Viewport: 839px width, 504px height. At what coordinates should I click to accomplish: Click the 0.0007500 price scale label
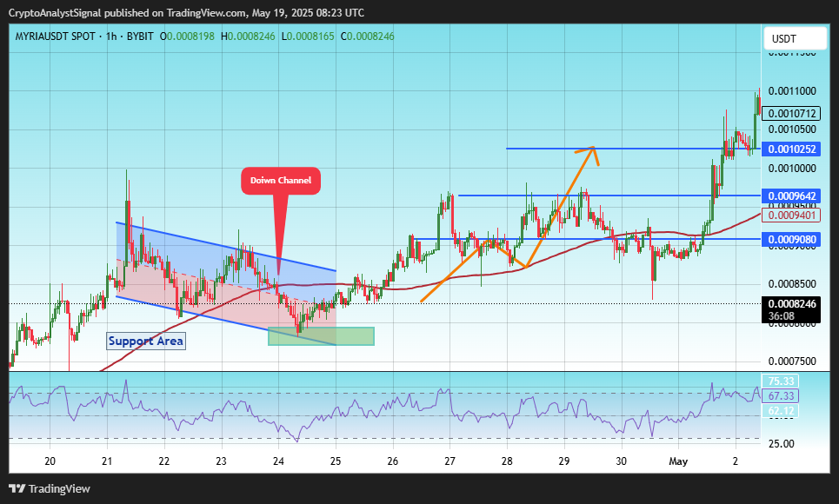[x=792, y=361]
